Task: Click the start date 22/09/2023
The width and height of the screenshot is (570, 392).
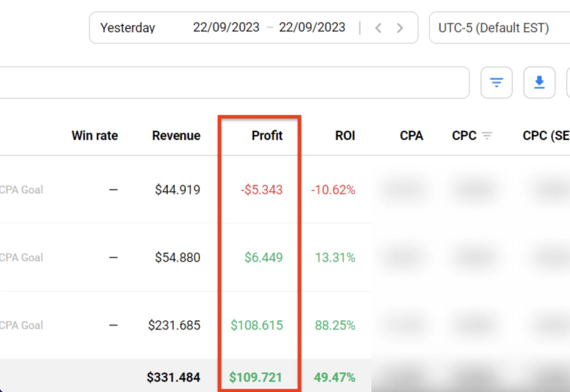Action: 226,27
